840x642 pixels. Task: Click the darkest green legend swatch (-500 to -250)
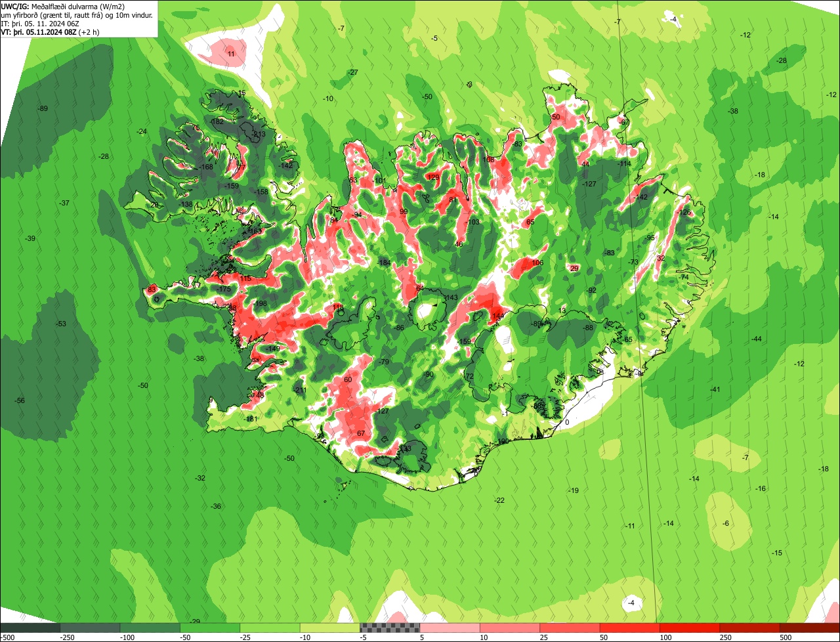coord(30,628)
